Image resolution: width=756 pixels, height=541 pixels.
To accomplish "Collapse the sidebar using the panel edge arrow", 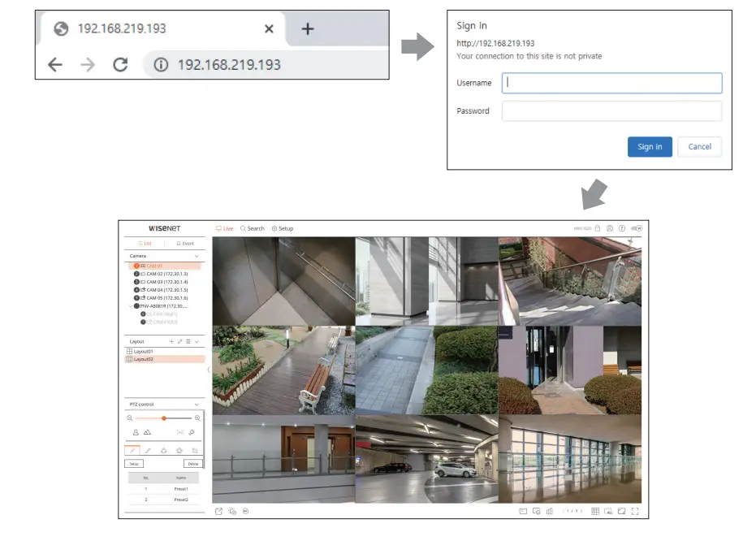I will pos(208,370).
